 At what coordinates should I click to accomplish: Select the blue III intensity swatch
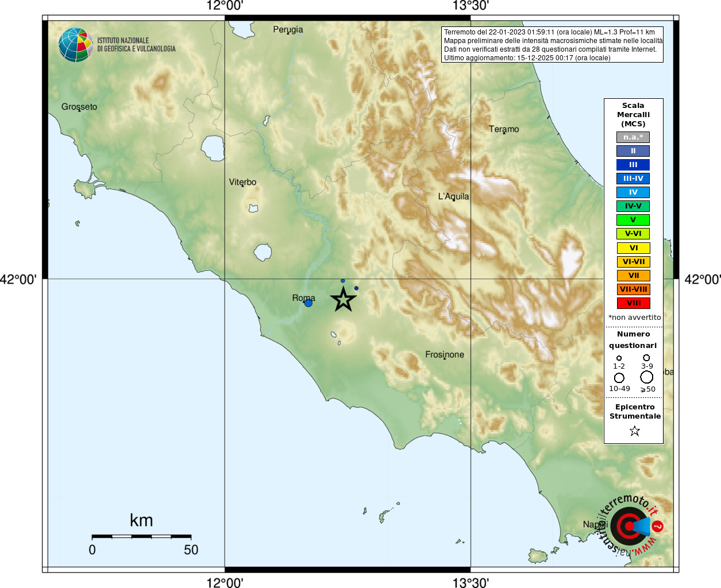(633, 165)
